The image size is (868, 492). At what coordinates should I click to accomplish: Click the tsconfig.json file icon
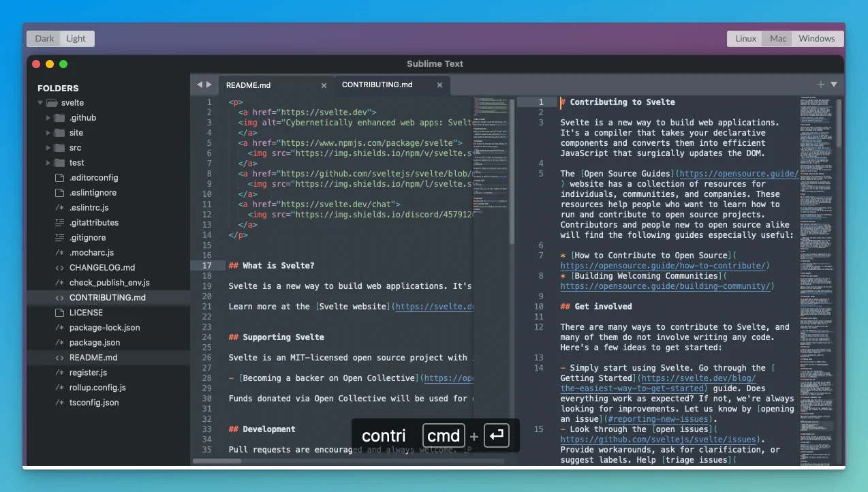tap(59, 403)
